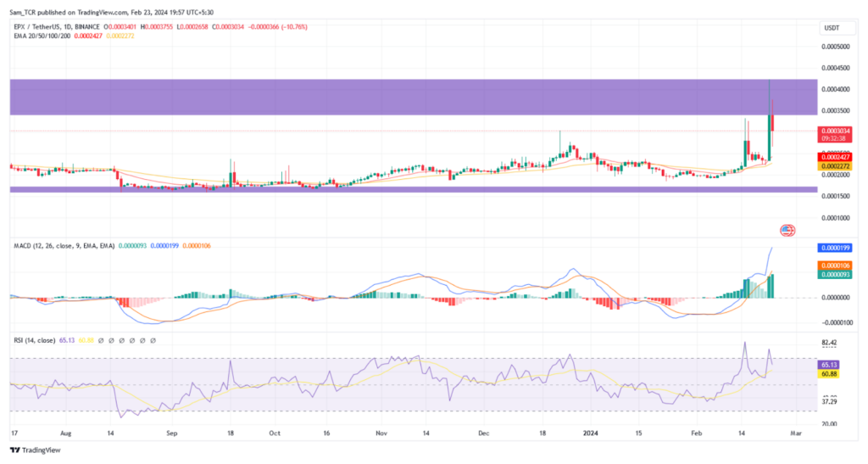Click the open value O0.0003401 in header
The width and height of the screenshot is (868, 464).
click(120, 26)
